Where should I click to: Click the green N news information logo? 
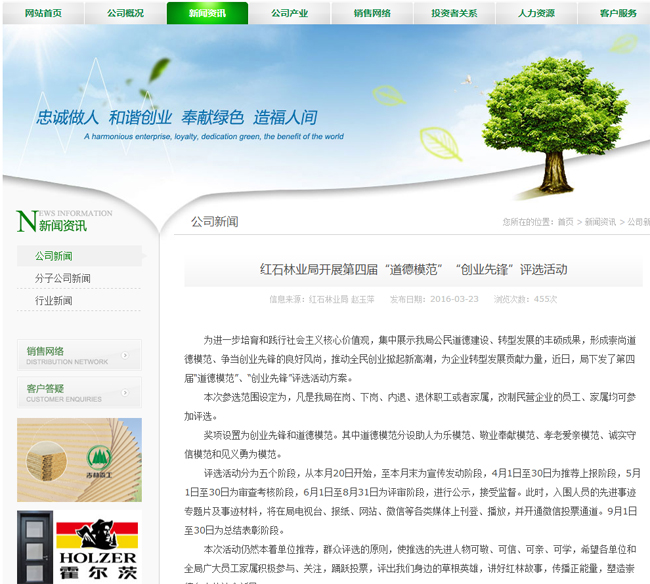[x=27, y=221]
